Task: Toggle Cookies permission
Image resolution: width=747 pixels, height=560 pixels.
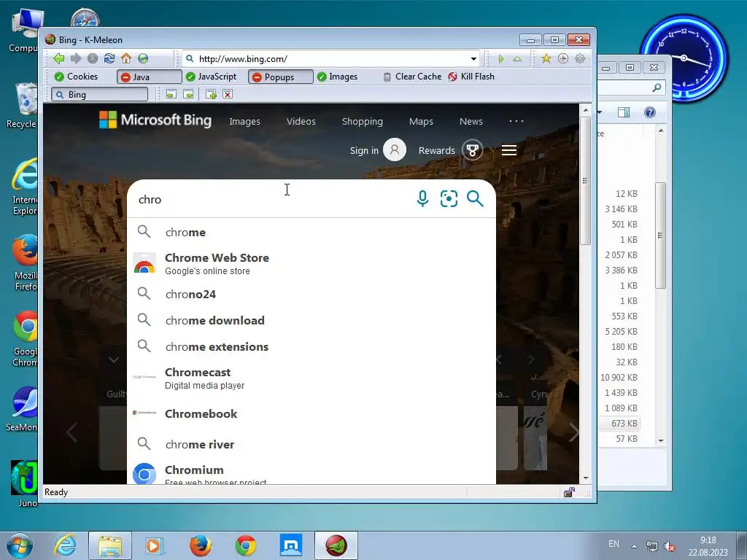Action: tap(76, 77)
